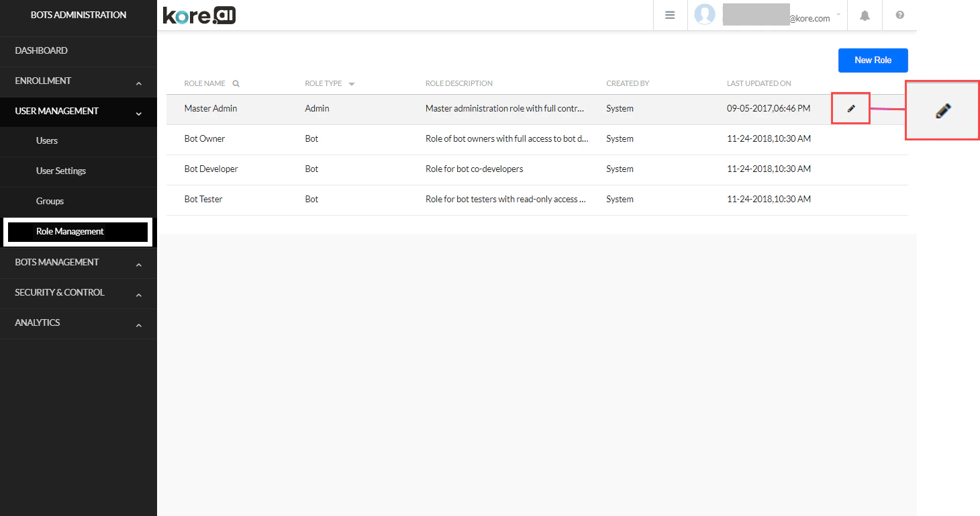Click the 09-05-2017,06:46 PM date
This screenshot has height=516, width=980.
[769, 108]
